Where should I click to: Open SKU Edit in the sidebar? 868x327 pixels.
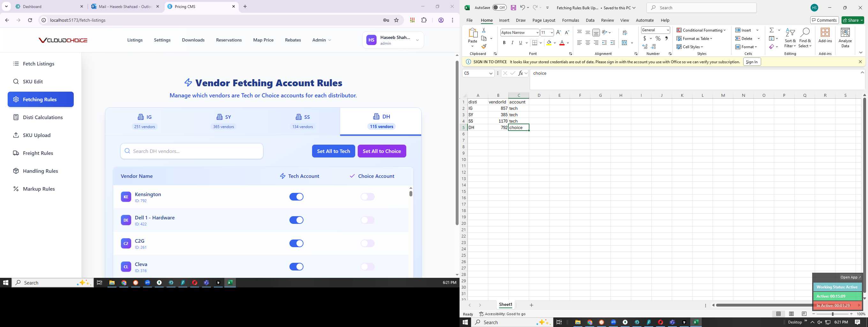click(41, 81)
